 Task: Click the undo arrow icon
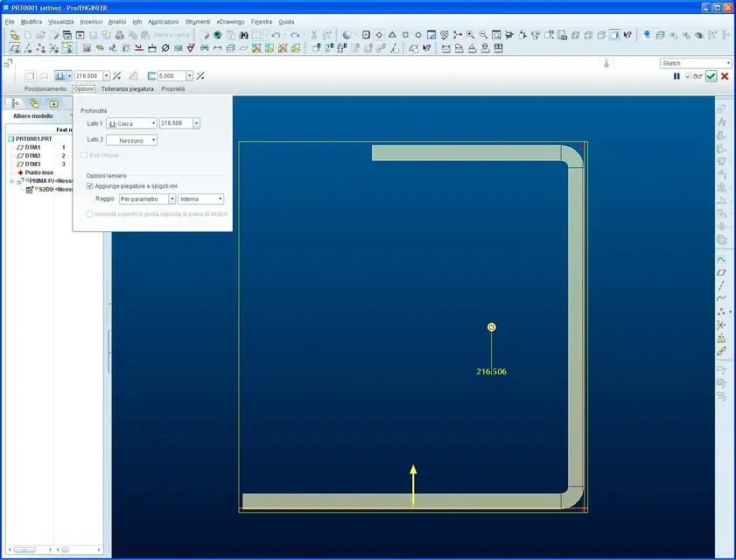[x=276, y=35]
